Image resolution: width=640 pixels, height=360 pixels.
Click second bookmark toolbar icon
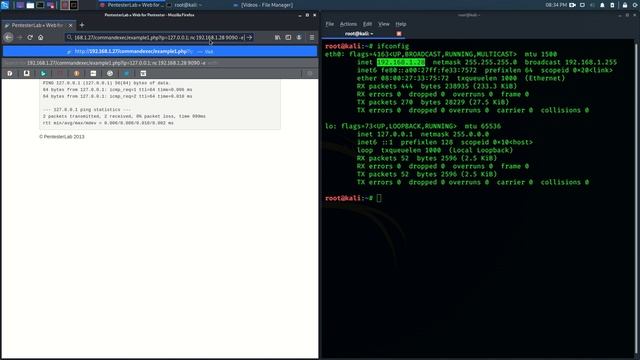[x=27, y=73]
